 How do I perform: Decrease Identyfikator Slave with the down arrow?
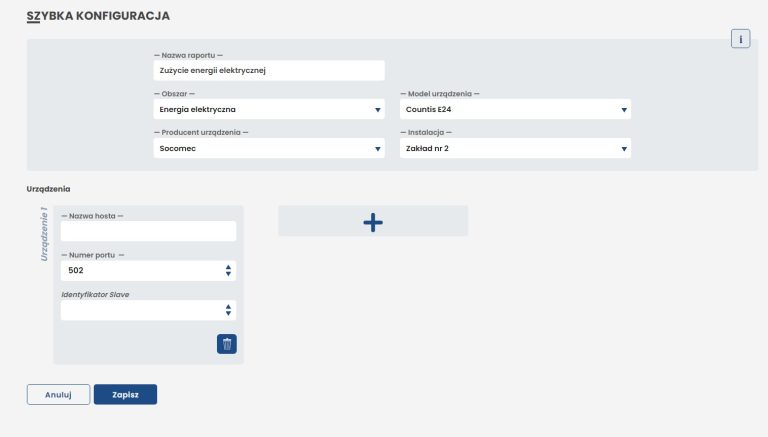click(x=228, y=314)
